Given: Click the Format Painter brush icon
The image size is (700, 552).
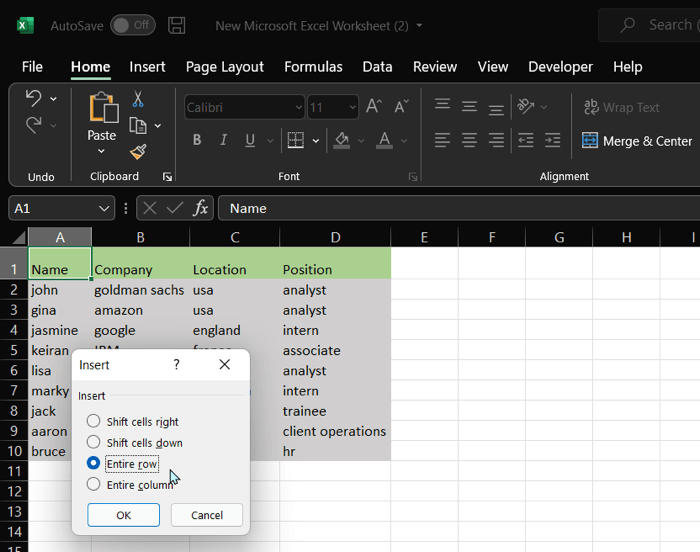Looking at the screenshot, I should [138, 152].
